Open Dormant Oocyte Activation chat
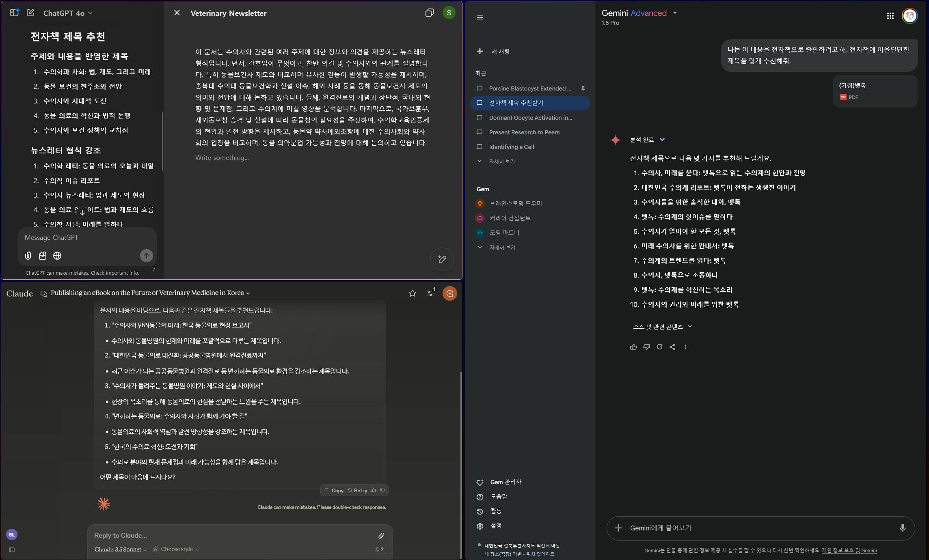Viewport: 929px width, 560px height. [530, 117]
